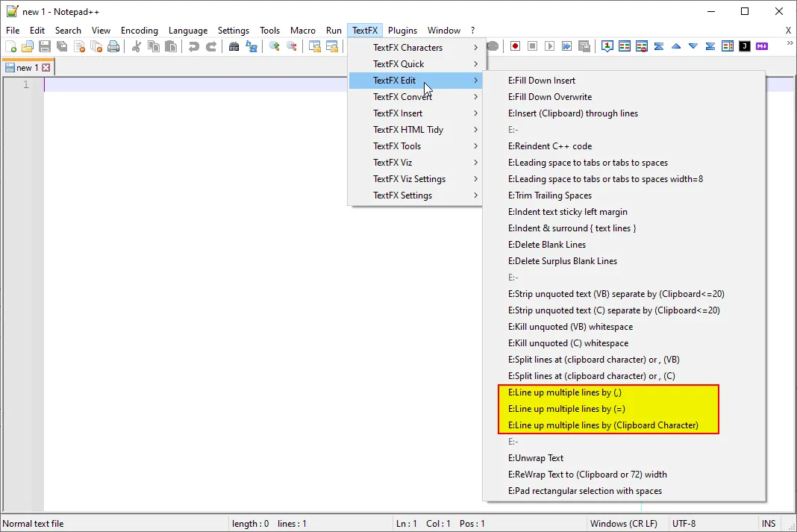This screenshot has width=797, height=532.
Task: Select E:Delete Blank Lines from the menu
Action: click(547, 244)
